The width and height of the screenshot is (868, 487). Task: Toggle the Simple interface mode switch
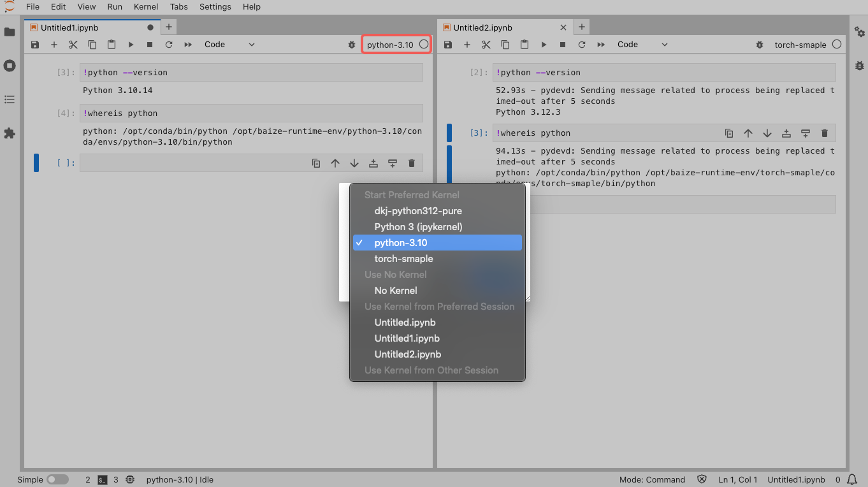[x=57, y=479]
